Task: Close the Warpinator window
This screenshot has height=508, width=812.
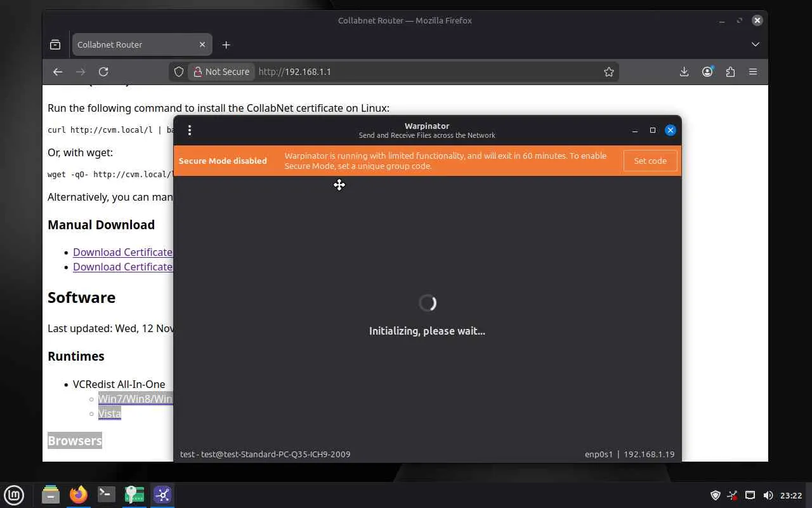Action: click(670, 130)
